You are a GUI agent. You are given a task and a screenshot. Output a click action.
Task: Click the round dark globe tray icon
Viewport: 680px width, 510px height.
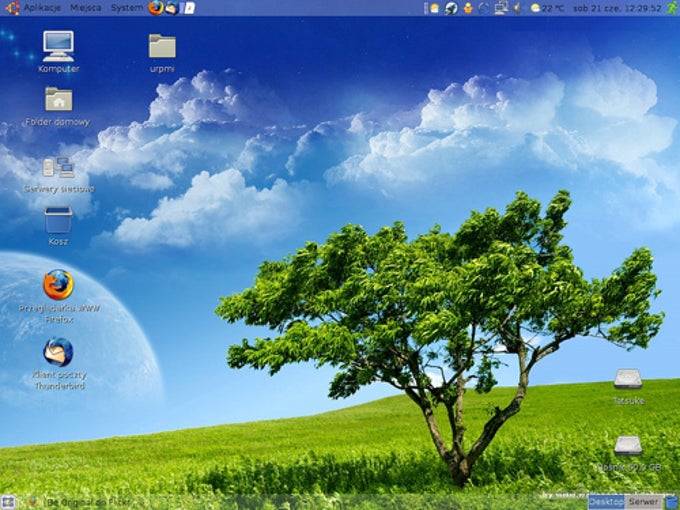coord(451,8)
